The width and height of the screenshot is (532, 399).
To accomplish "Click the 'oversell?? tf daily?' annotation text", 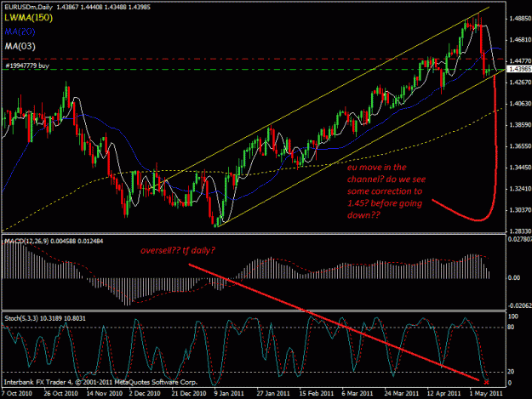I will [178, 250].
